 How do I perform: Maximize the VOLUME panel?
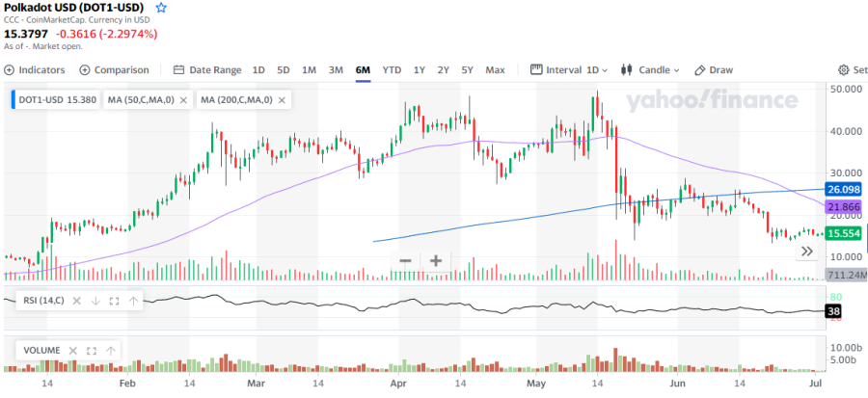pos(92,351)
